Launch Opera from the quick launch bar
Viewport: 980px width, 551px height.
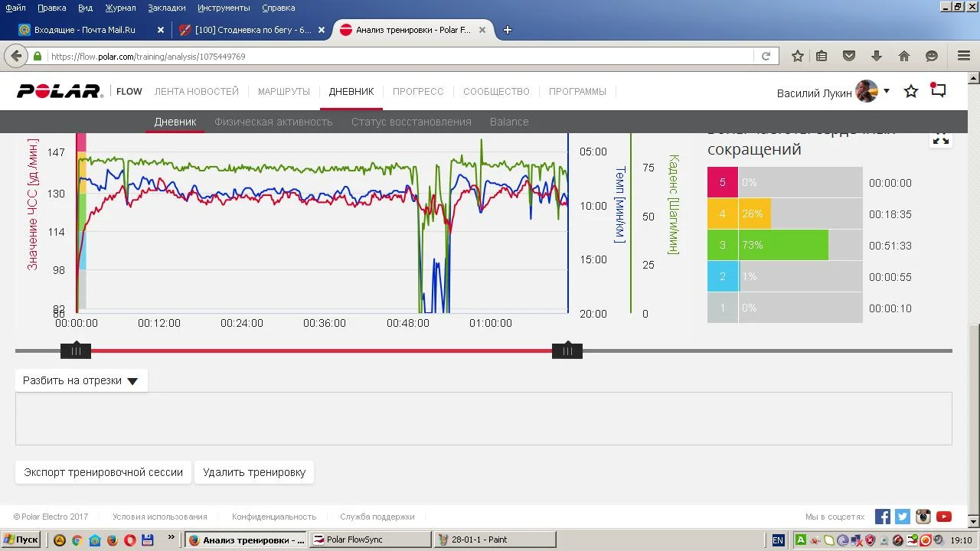click(x=129, y=540)
